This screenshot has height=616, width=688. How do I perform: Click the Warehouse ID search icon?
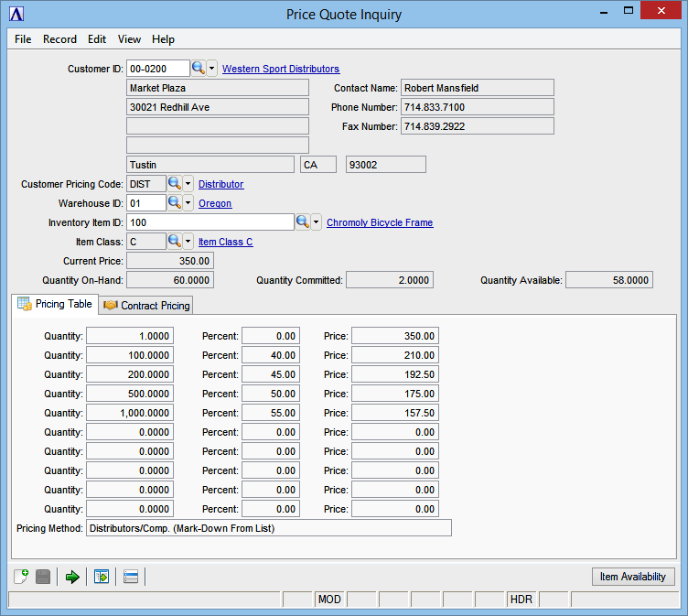[x=175, y=203]
